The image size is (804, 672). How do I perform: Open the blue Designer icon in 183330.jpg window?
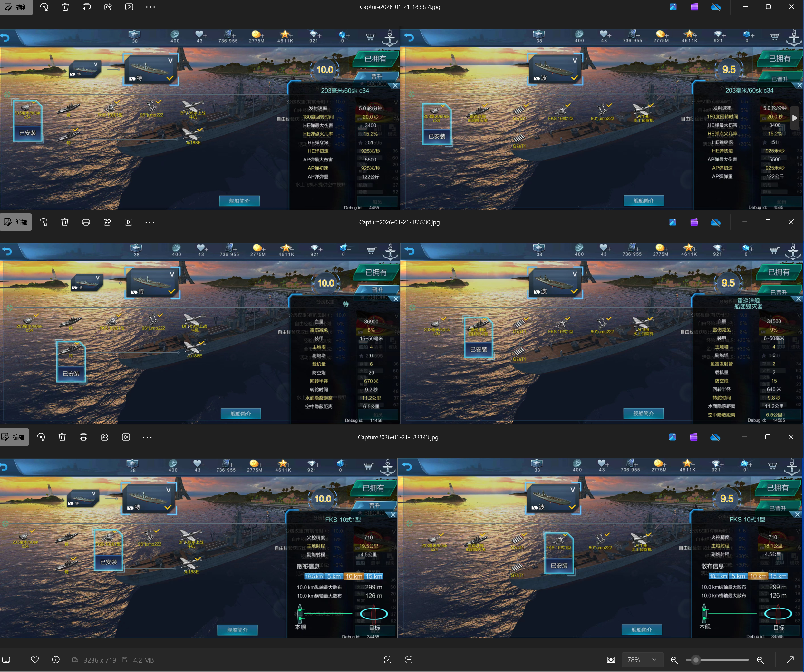click(673, 222)
